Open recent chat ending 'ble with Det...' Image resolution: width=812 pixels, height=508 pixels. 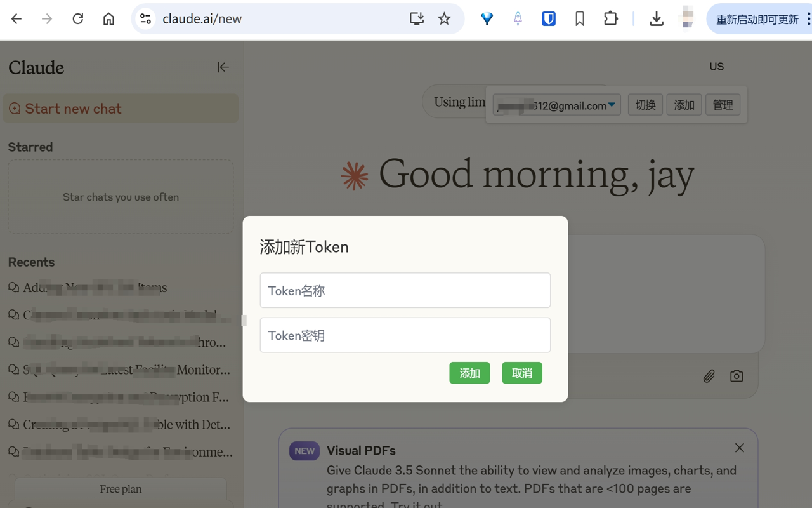tap(120, 424)
